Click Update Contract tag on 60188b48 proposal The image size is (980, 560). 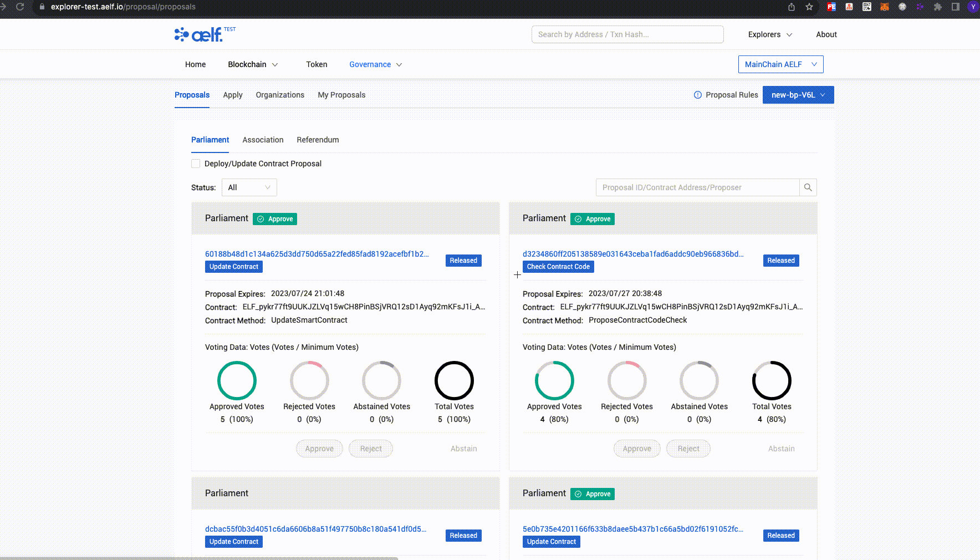tap(234, 267)
